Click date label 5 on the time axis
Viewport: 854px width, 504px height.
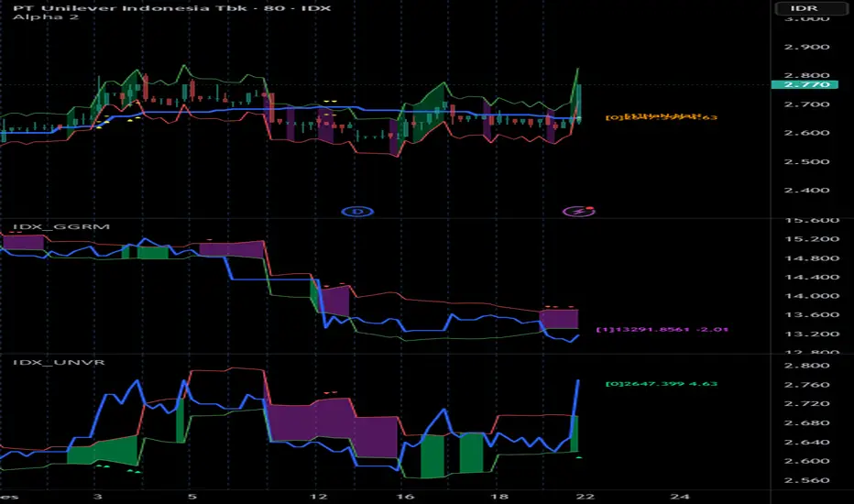(192, 497)
